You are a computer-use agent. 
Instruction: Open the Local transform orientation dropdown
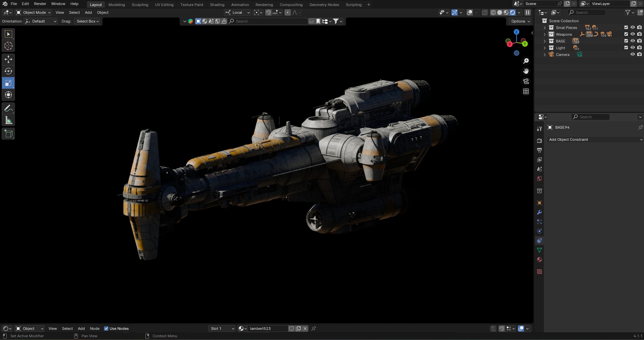(x=237, y=12)
